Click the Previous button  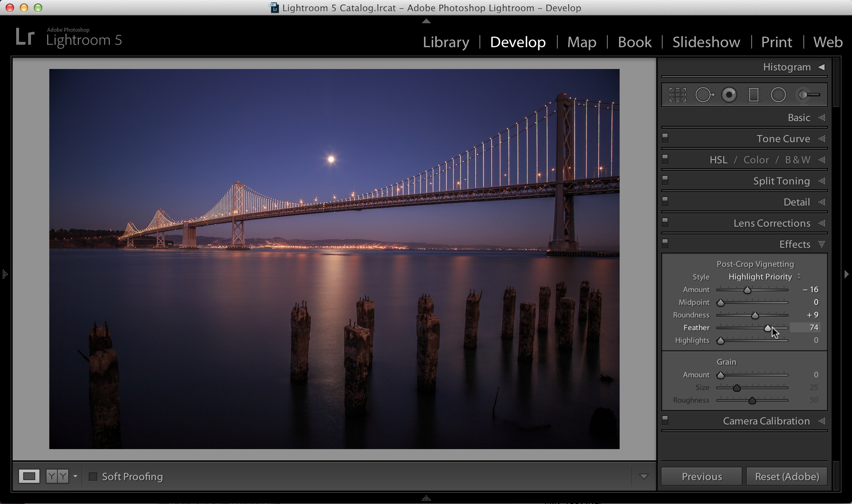point(702,477)
